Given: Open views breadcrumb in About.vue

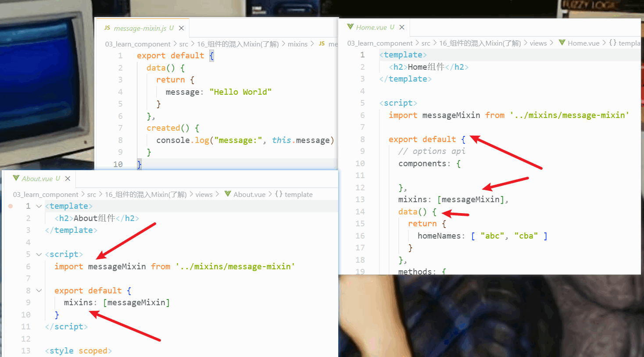Looking at the screenshot, I should pos(204,194).
